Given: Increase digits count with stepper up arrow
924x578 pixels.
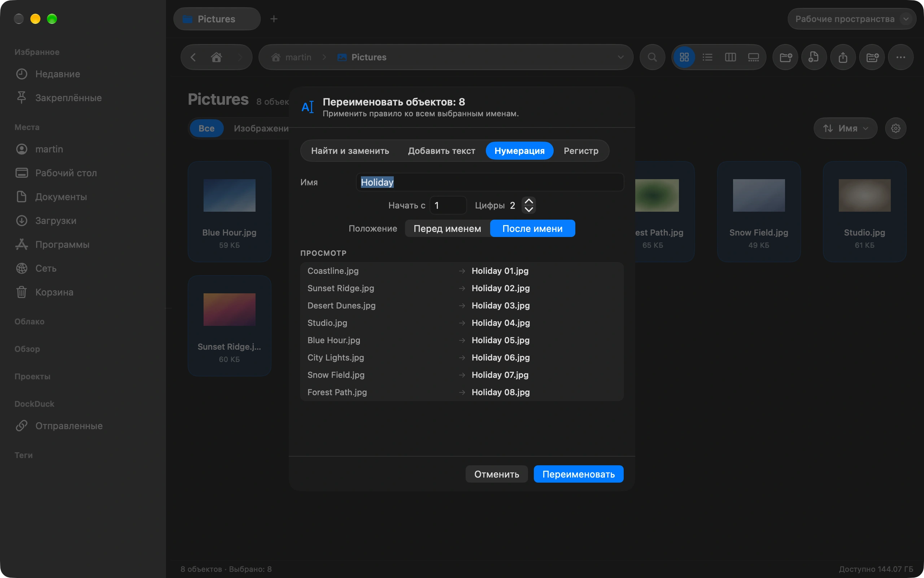Looking at the screenshot, I should pos(529,201).
